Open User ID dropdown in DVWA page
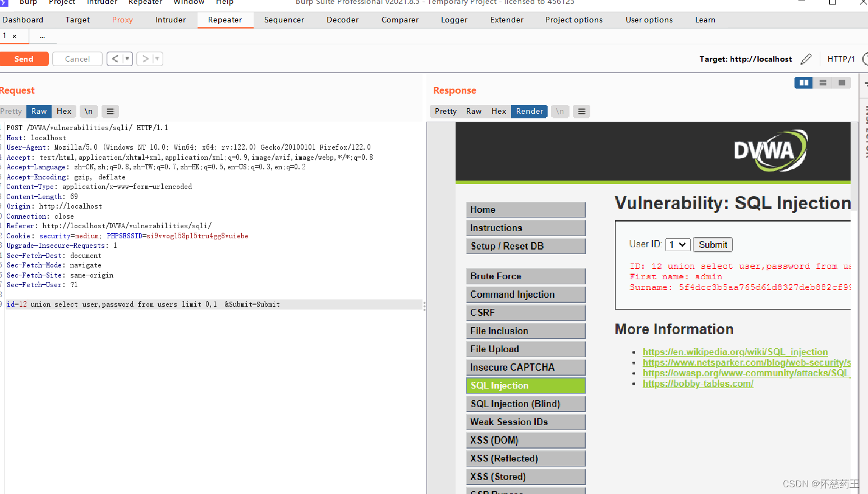This screenshot has width=868, height=494. click(677, 244)
